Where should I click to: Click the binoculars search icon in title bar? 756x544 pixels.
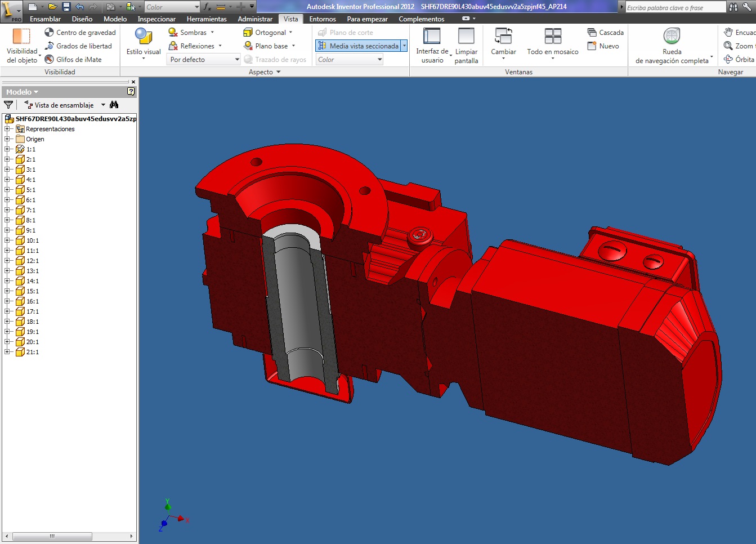click(x=733, y=7)
